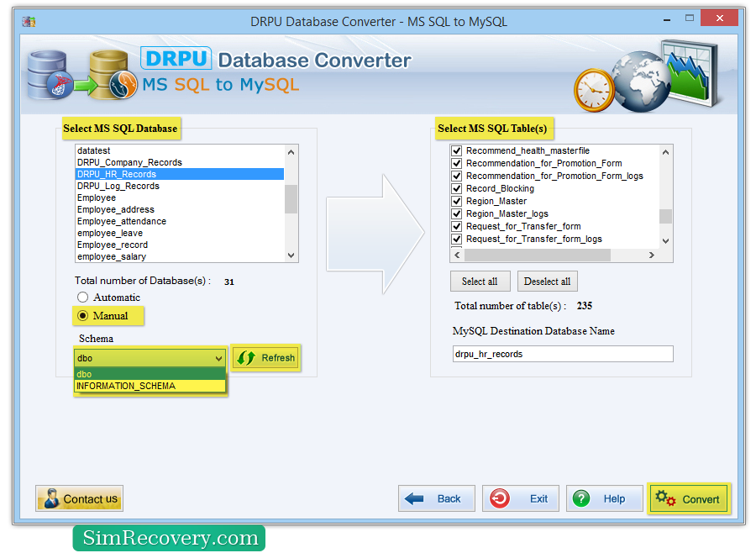Go Back to previous step
This screenshot has height=553, width=756.
(436, 498)
